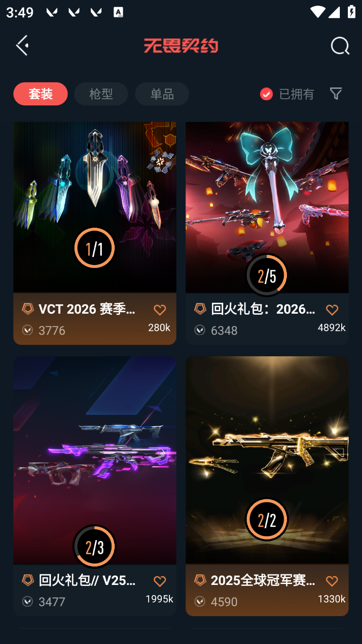This screenshot has width=362, height=644.
Task: Favorite the 2025全球冠军赛 bundle heart
Action: [x=332, y=581]
